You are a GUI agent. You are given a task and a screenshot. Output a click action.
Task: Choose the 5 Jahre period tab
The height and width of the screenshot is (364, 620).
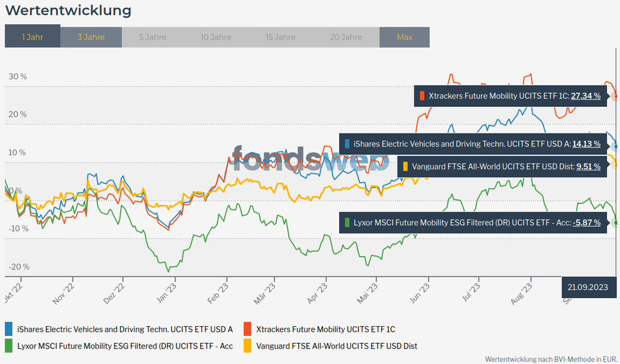tap(152, 37)
